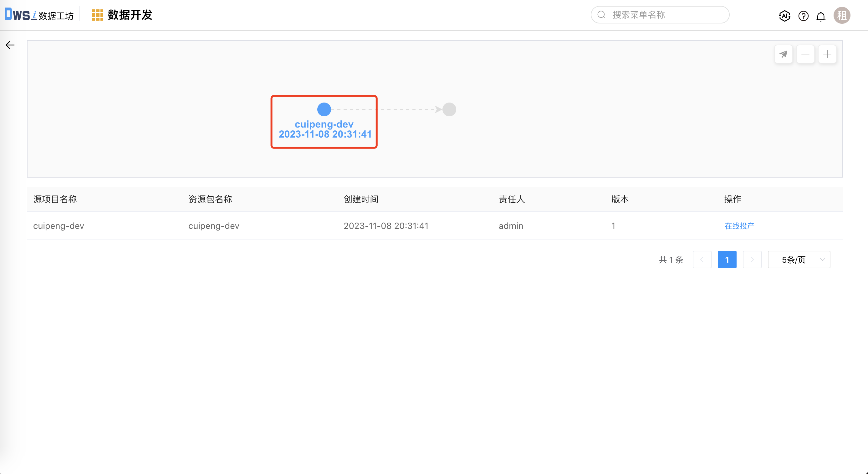Zoom out the graph with minus button
868x474 pixels.
pyautogui.click(x=805, y=54)
